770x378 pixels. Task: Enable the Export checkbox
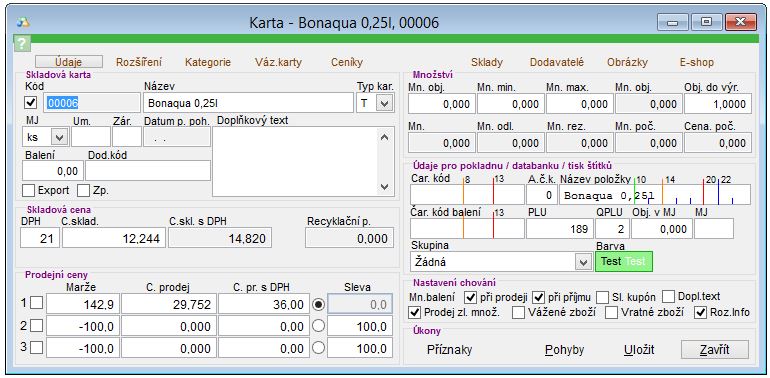28,190
